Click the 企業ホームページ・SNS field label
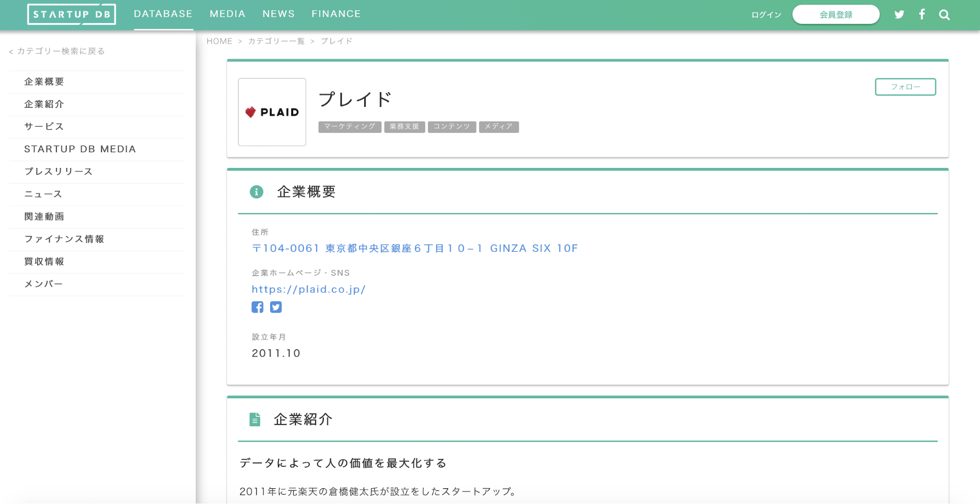Viewport: 980px width, 504px height. coord(301,273)
